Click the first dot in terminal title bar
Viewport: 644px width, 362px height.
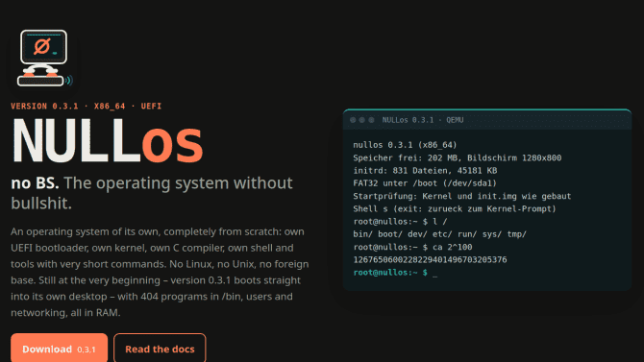[353, 120]
